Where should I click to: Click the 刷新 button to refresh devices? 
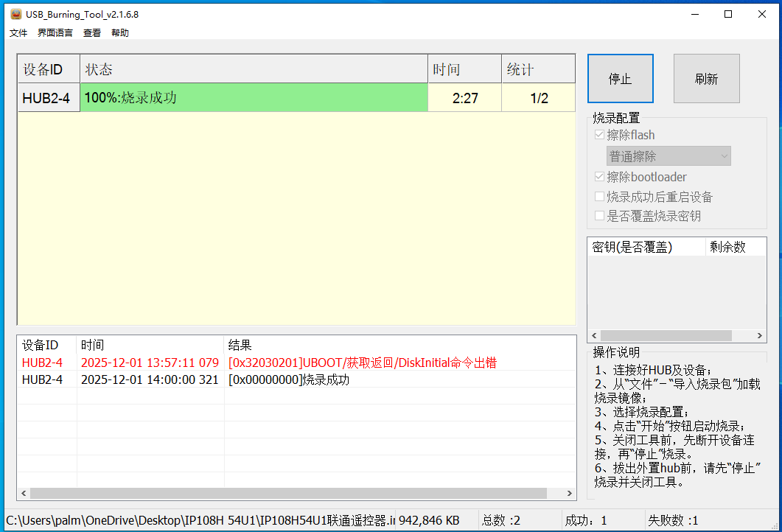[706, 78]
